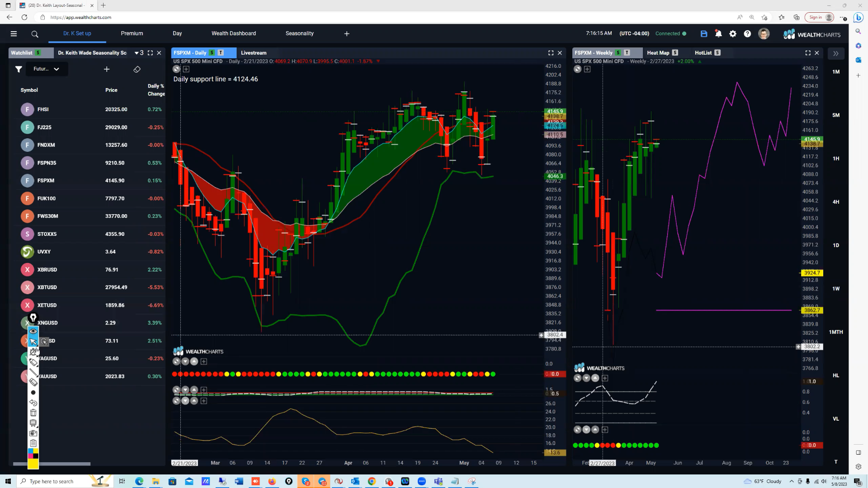Add an indicator to the daily bottom pane
The image size is (868, 488).
pos(204,401)
